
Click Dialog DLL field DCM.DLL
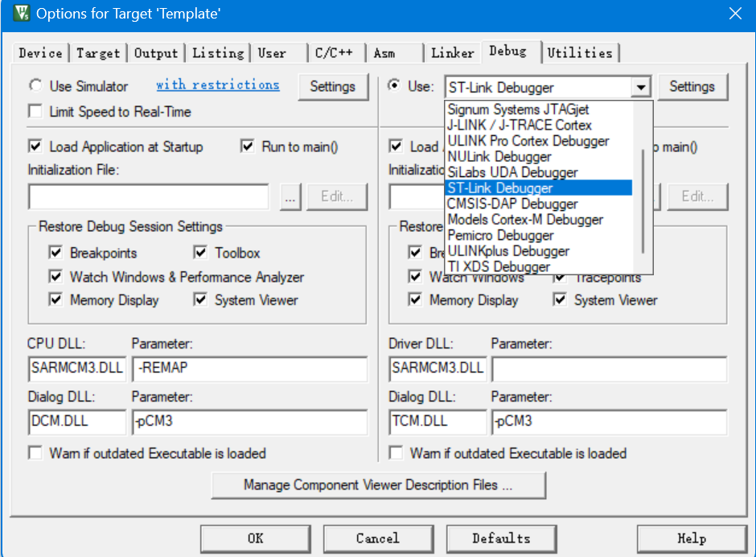pos(77,422)
